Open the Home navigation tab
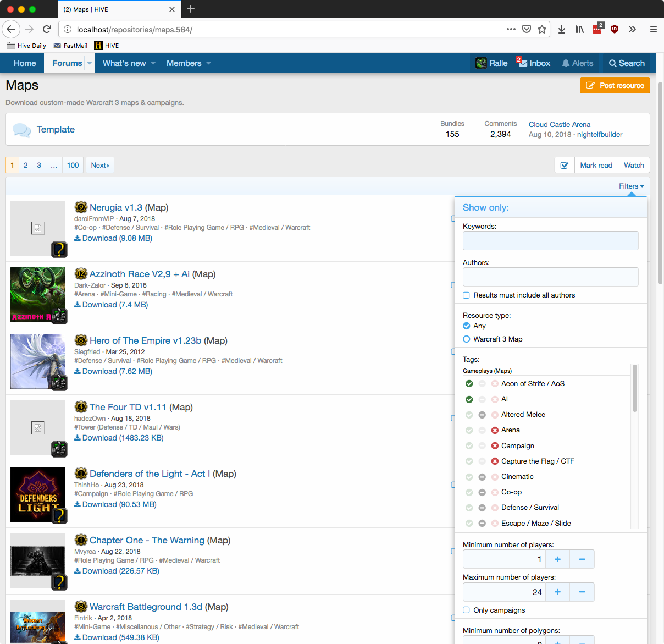Viewport: 664px width, 644px height. [x=25, y=63]
